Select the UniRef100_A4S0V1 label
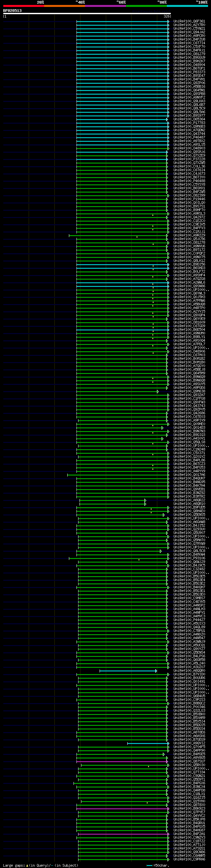 [x=189, y=439]
